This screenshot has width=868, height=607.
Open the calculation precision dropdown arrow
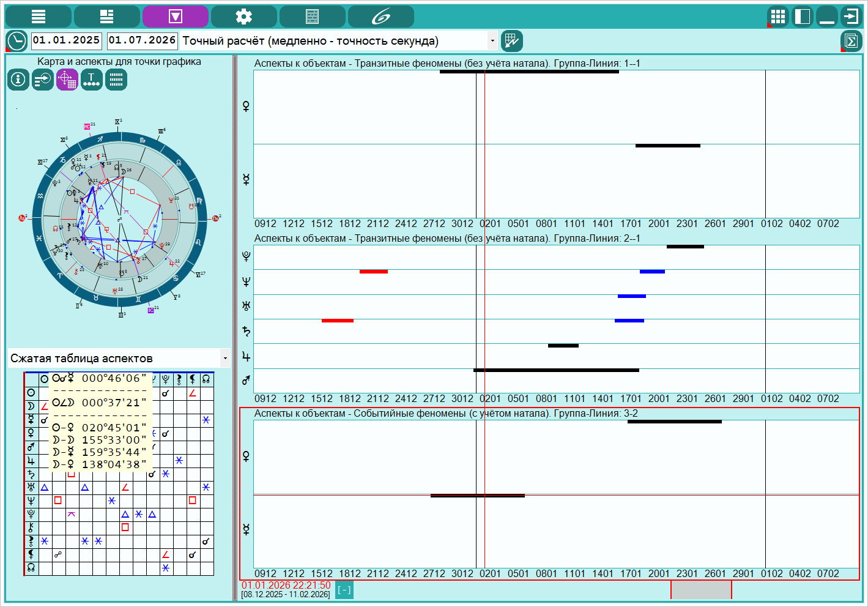492,41
